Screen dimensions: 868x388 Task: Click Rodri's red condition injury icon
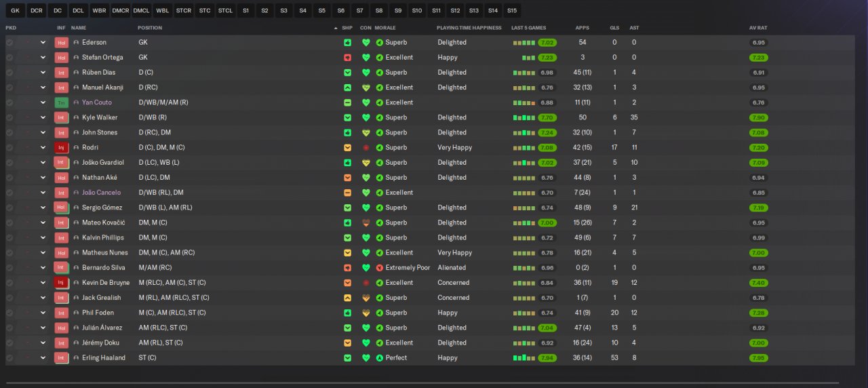[366, 147]
